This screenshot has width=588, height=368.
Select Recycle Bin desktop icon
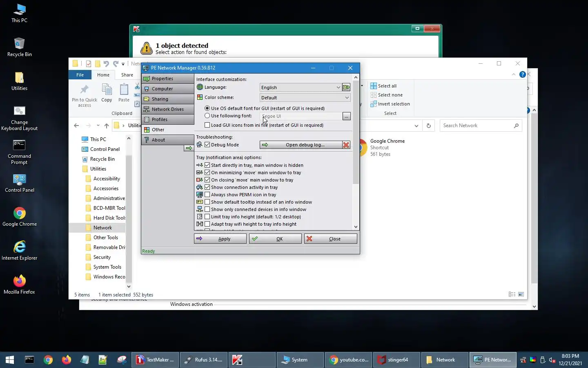pyautogui.click(x=19, y=47)
